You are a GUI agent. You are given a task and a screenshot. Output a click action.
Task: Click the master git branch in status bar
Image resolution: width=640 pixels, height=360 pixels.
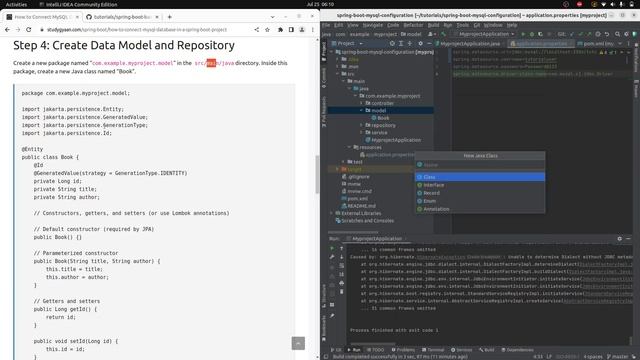pyautogui.click(x=617, y=357)
